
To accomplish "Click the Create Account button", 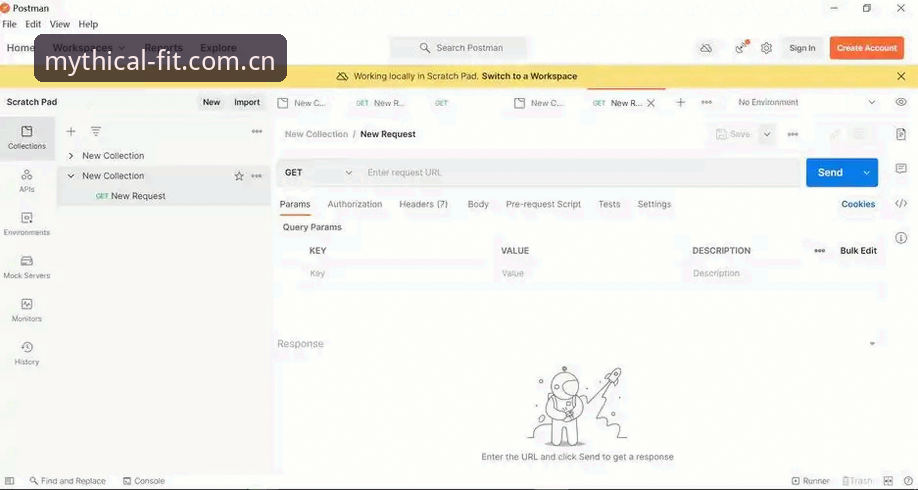I will pos(866,48).
